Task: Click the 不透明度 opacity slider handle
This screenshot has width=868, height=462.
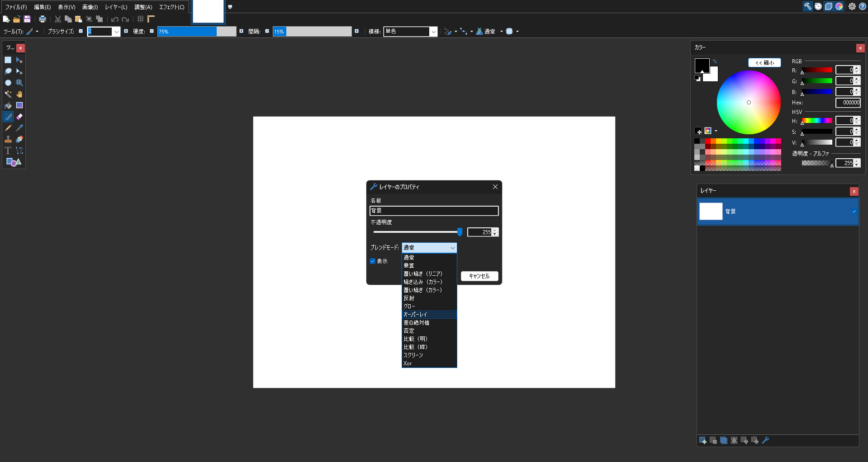Action: (460, 232)
